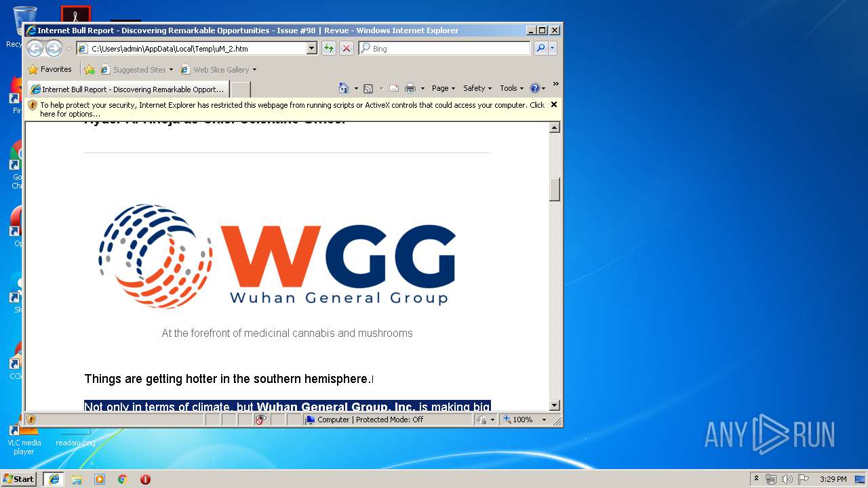Open the red Opera-style taskbar icon
This screenshot has width=868, height=488.
145,479
